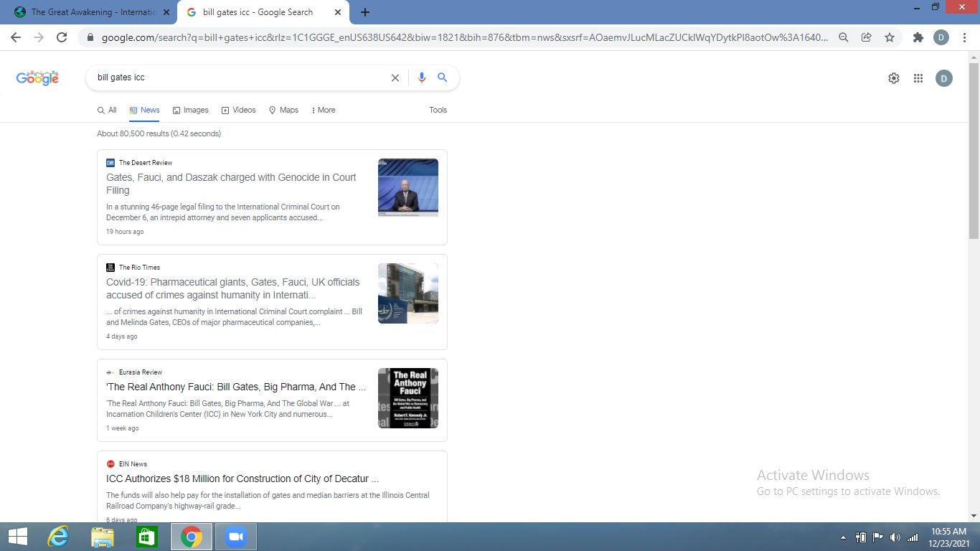980x551 pixels.
Task: Select the All search tab
Action: pyautogui.click(x=107, y=110)
